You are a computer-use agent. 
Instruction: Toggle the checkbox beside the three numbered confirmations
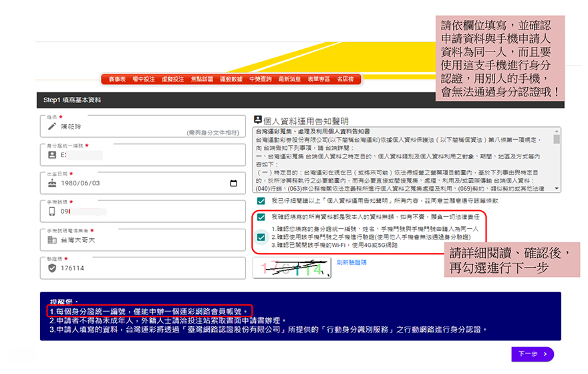261,237
